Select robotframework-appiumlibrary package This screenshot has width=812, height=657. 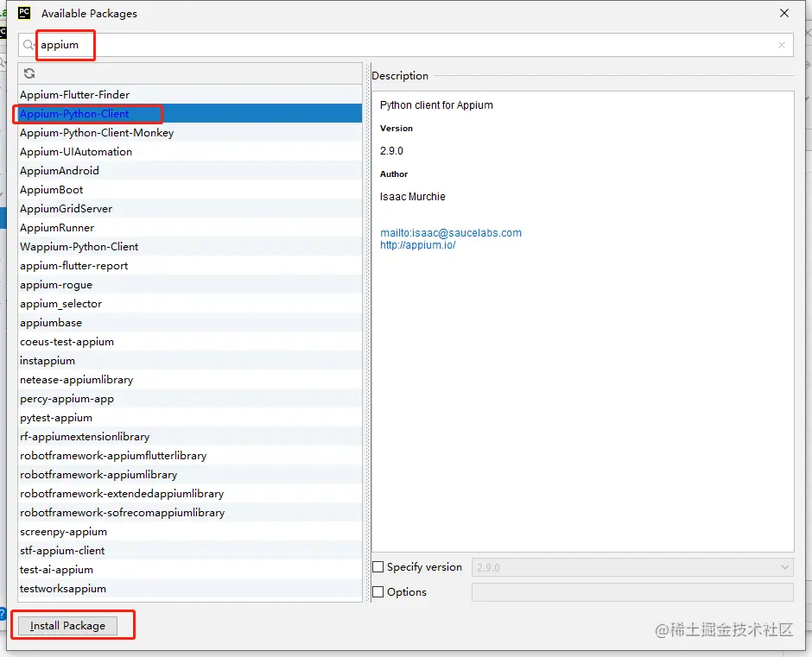pyautogui.click(x=190, y=474)
